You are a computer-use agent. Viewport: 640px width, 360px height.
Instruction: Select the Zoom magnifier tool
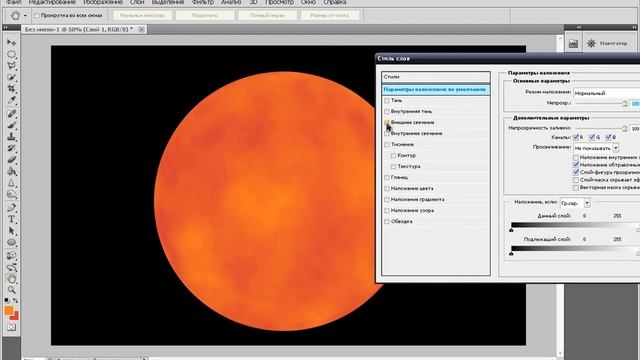coord(11,290)
